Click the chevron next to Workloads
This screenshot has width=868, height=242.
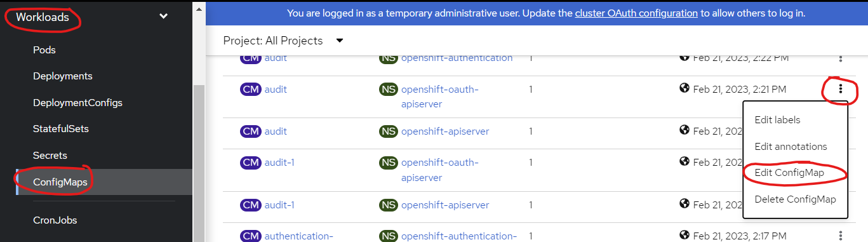click(x=164, y=17)
